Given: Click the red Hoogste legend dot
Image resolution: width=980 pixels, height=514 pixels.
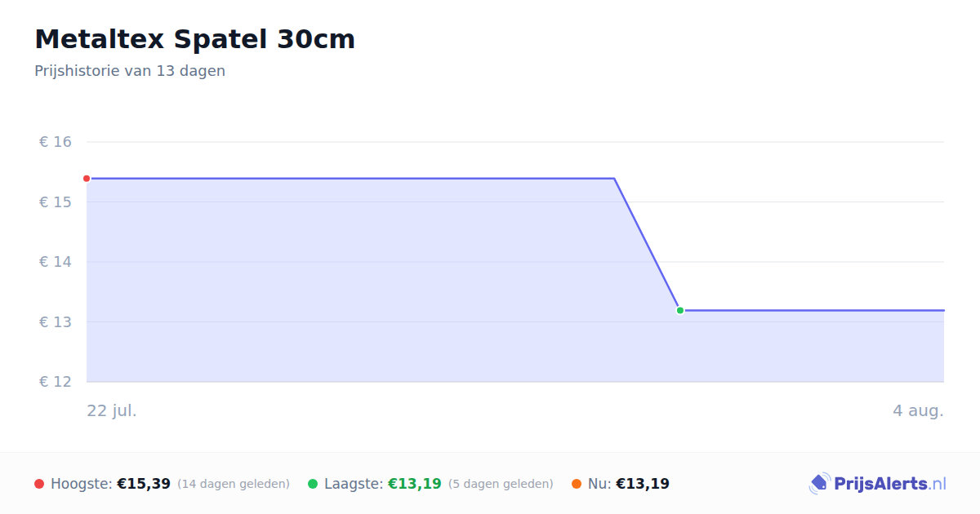Looking at the screenshot, I should coord(39,484).
